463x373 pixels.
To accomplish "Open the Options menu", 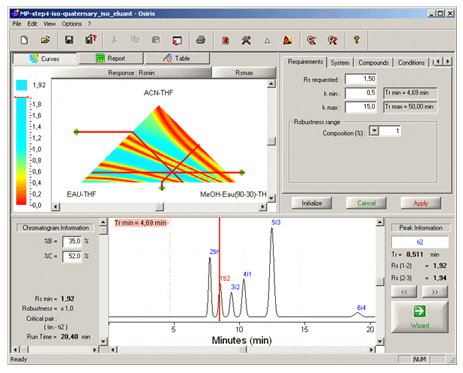I will click(71, 24).
